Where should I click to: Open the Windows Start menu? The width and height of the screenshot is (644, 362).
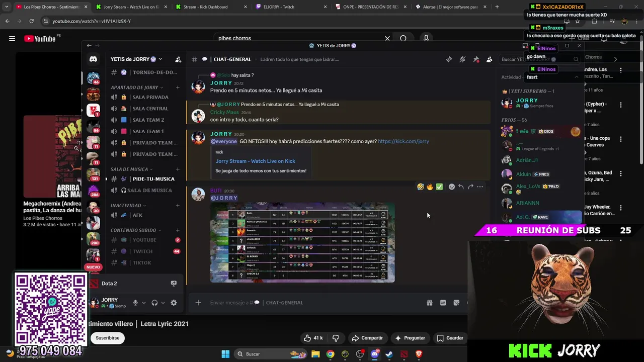(x=225, y=354)
